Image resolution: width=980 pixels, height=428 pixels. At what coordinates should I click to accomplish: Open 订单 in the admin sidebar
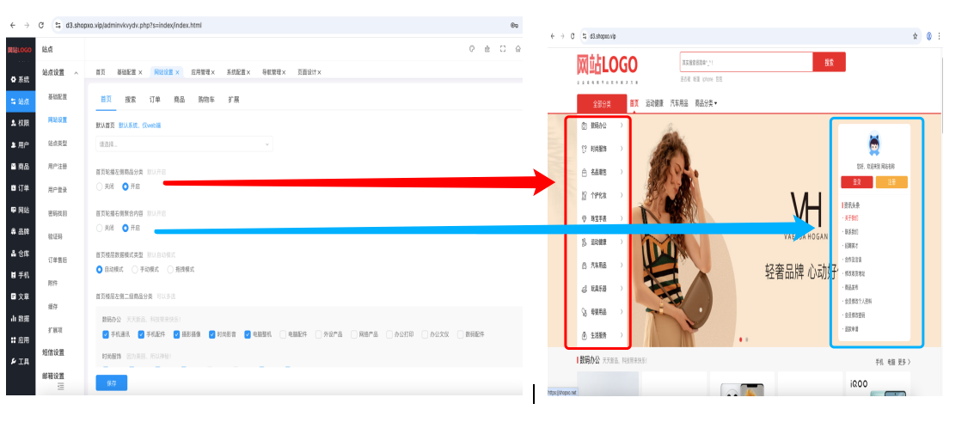21,187
